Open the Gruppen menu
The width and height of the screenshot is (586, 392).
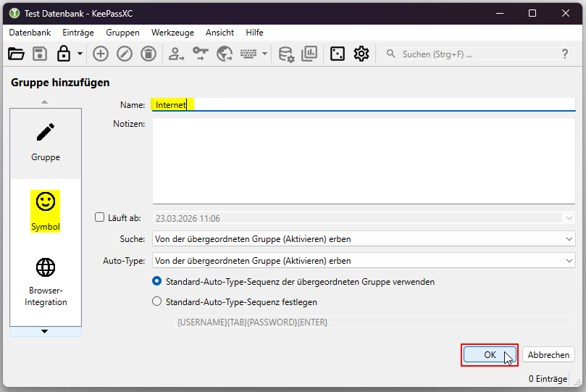click(122, 33)
